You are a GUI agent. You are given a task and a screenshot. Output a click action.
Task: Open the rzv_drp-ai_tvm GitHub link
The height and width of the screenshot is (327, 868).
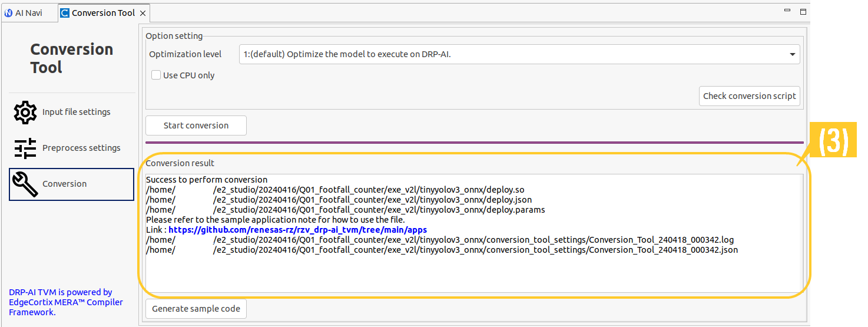tap(297, 230)
